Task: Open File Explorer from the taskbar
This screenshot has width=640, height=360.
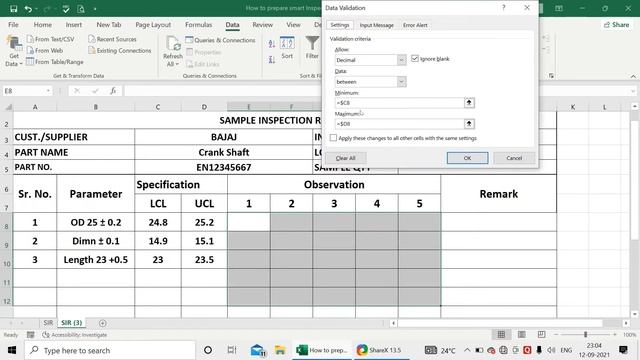Action: (280, 350)
